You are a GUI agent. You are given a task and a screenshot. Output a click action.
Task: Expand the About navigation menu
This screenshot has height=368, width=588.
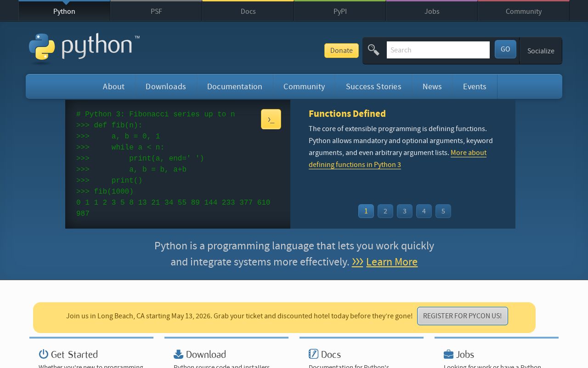[x=113, y=86]
